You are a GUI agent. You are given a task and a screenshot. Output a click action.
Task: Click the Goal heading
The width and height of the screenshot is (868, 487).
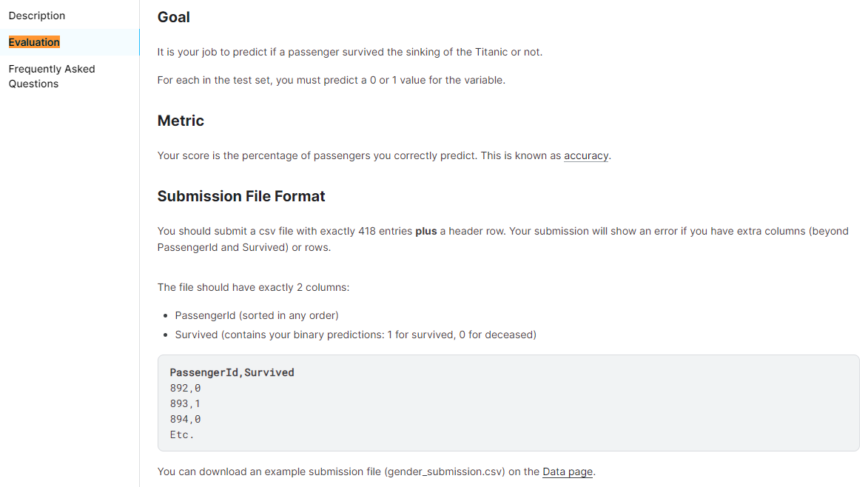174,17
